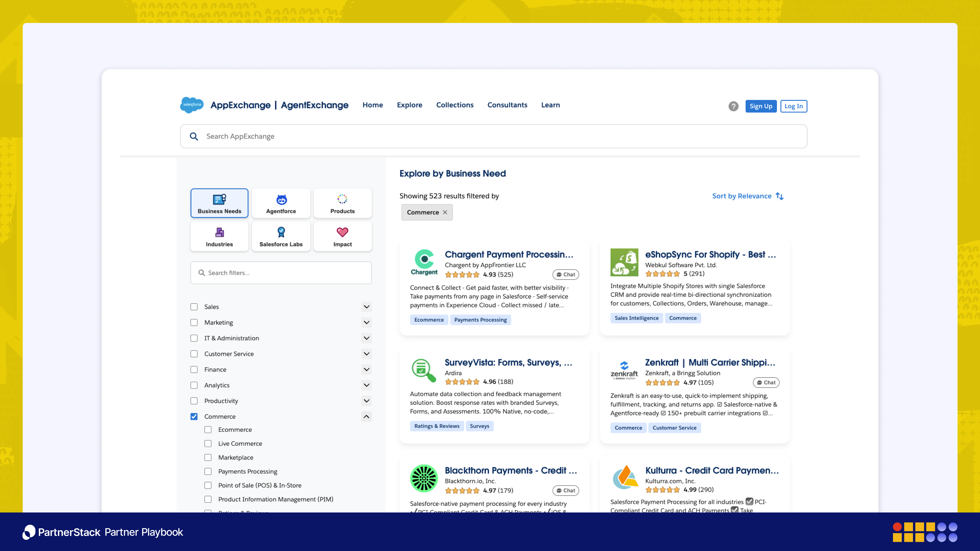Expand the IT & Administration chevron
The image size is (980, 551).
(366, 338)
